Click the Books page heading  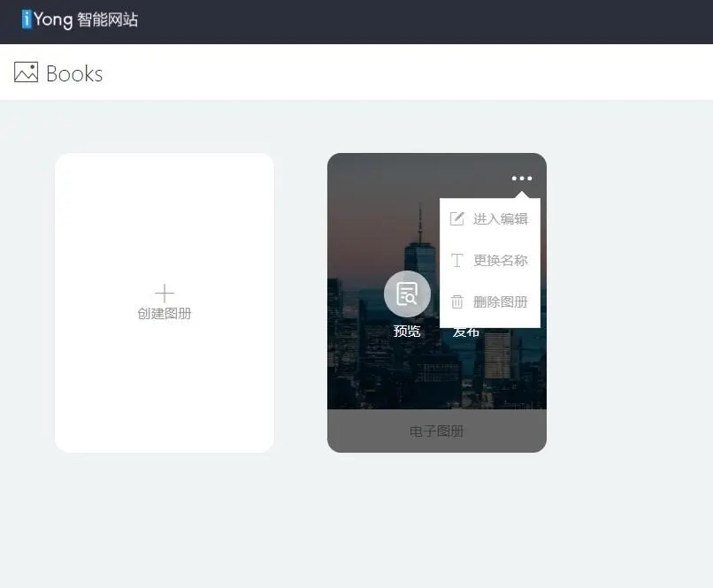point(74,73)
